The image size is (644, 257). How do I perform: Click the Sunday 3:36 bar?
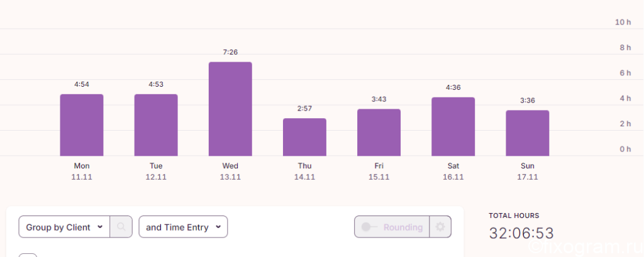(x=528, y=133)
